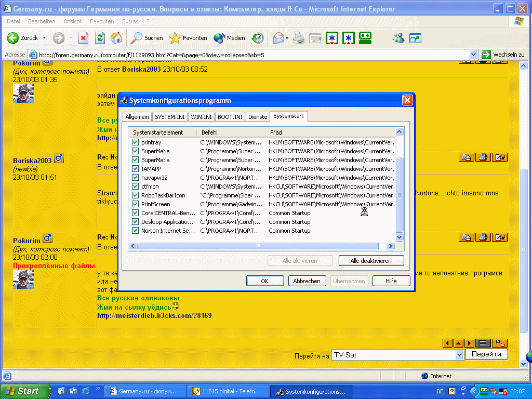Open Suchen search magnifier icon
The height and width of the screenshot is (399, 532).
[x=137, y=38]
